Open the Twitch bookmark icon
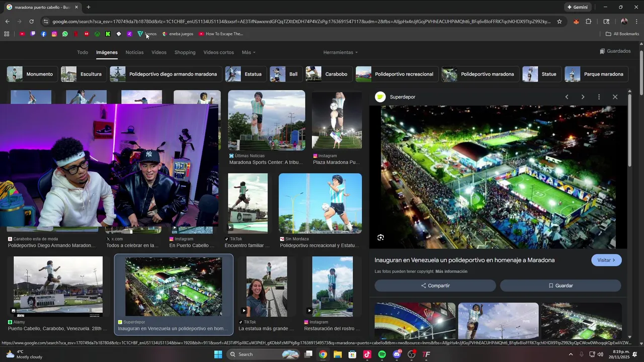644x362 pixels. [33, 34]
